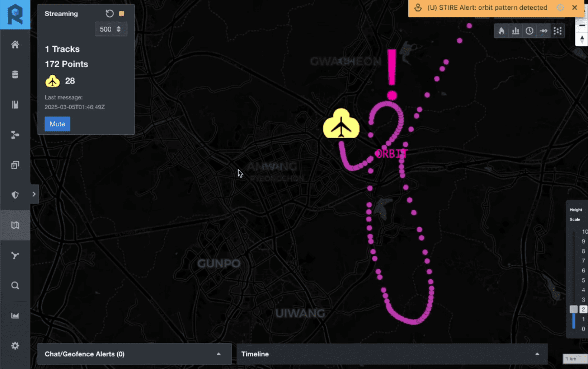
Task: Expand the sidebar with the chevron arrow
Action: [x=34, y=194]
